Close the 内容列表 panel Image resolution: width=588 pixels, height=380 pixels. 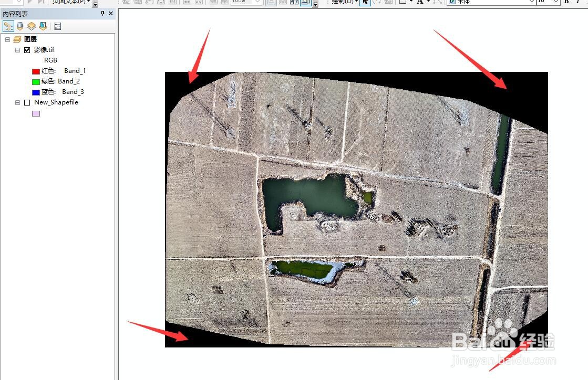point(111,14)
